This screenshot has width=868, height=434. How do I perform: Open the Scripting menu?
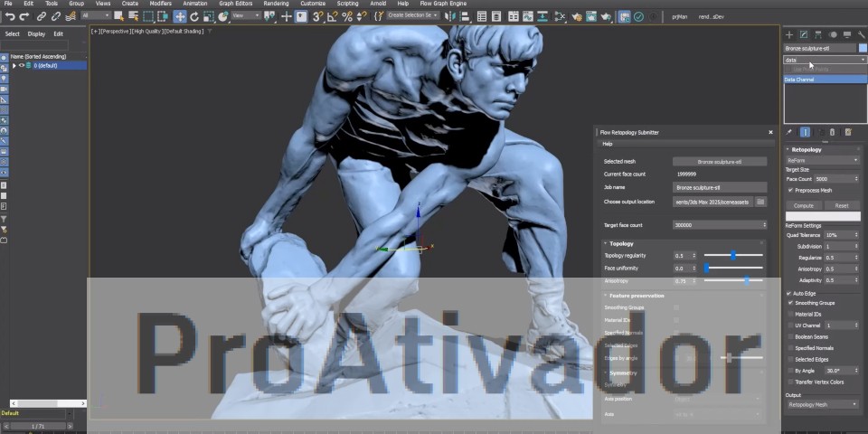347,4
